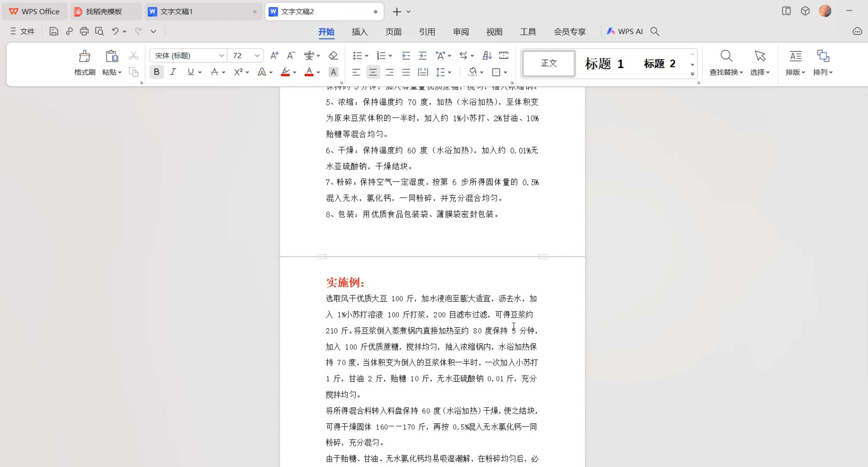Open WPS AI from the ribbon
This screenshot has height=467, width=868.
point(624,31)
